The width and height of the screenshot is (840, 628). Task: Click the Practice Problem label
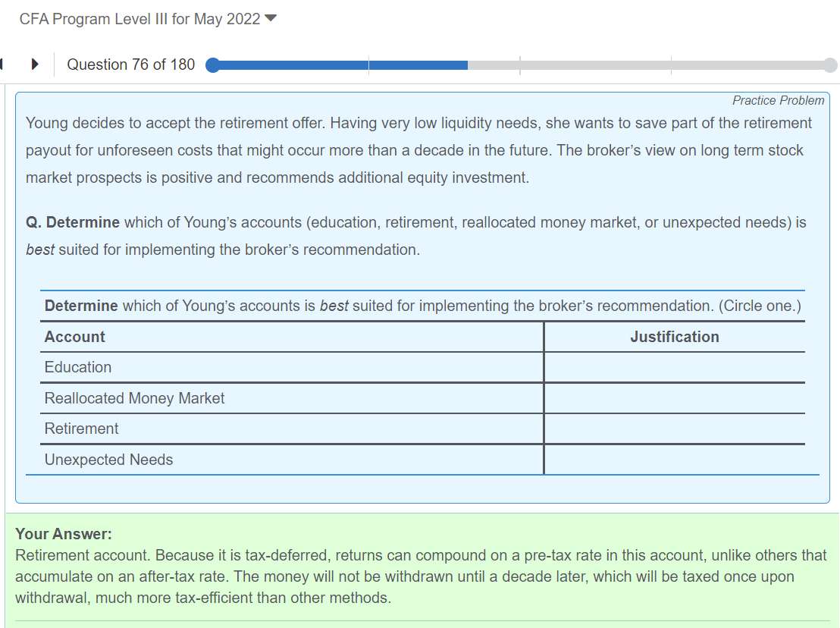coord(778,100)
